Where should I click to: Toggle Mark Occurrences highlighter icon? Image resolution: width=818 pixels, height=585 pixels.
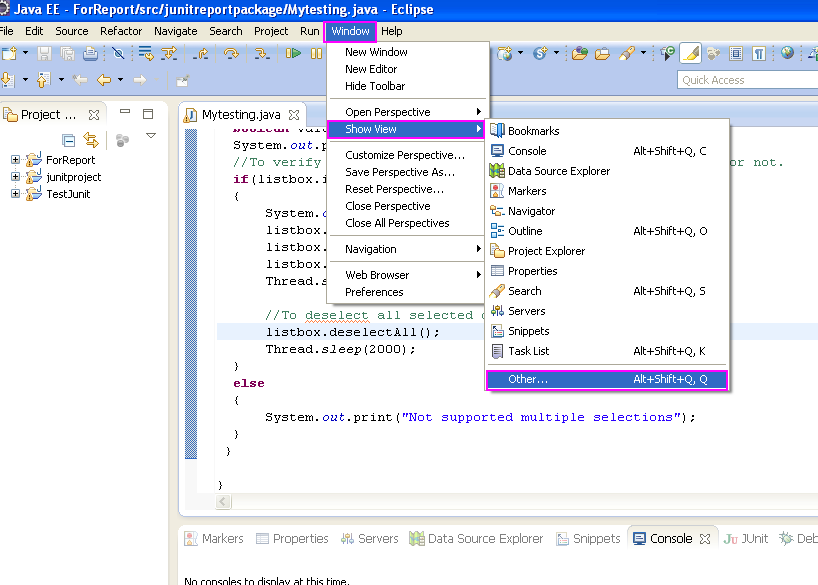tap(690, 53)
